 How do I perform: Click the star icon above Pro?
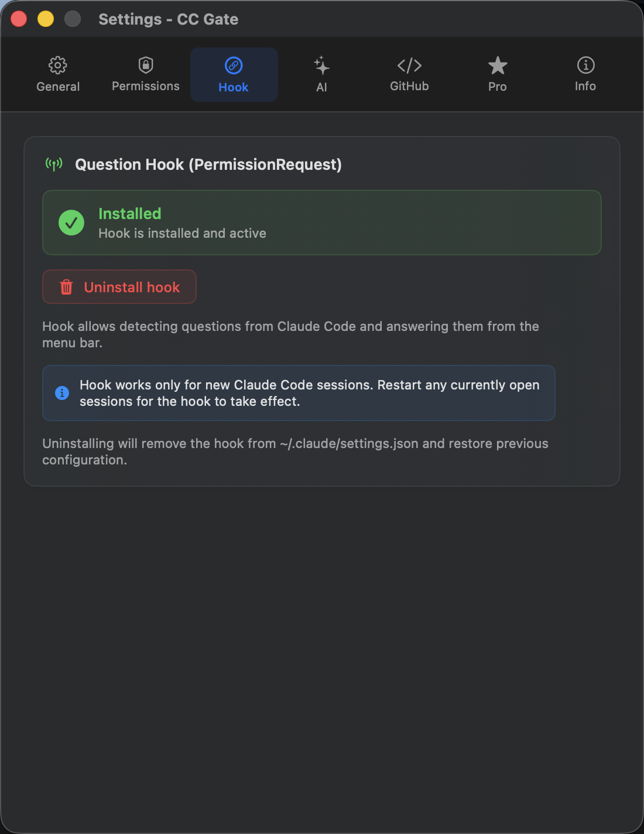pos(497,65)
